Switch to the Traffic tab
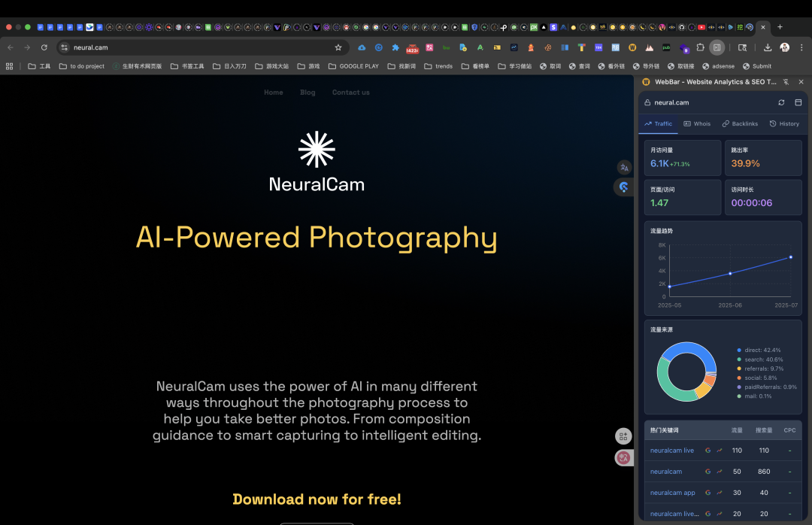 tap(658, 124)
